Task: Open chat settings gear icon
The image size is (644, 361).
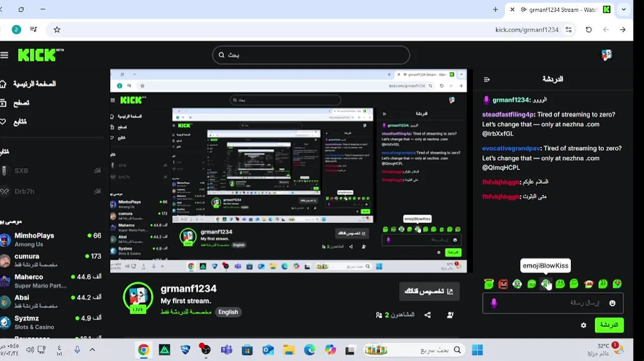Action: point(583,325)
